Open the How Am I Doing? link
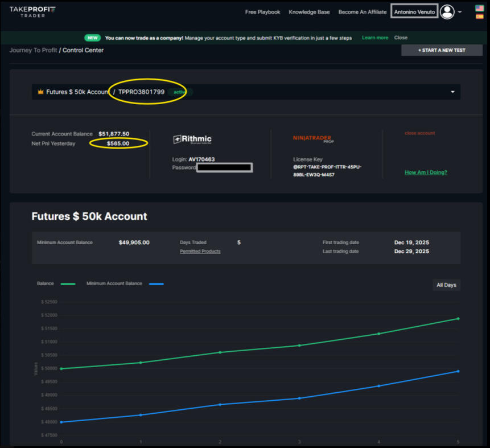Screen dimensions: 490x448 pyautogui.click(x=426, y=172)
